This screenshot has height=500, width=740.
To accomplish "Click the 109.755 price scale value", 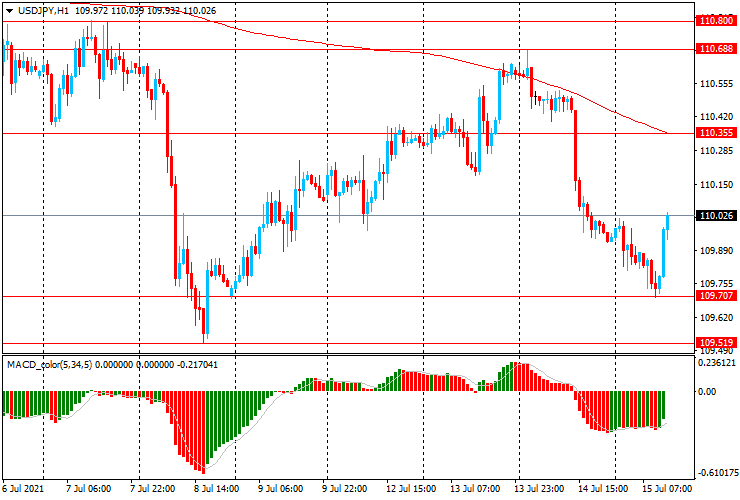I will click(716, 283).
